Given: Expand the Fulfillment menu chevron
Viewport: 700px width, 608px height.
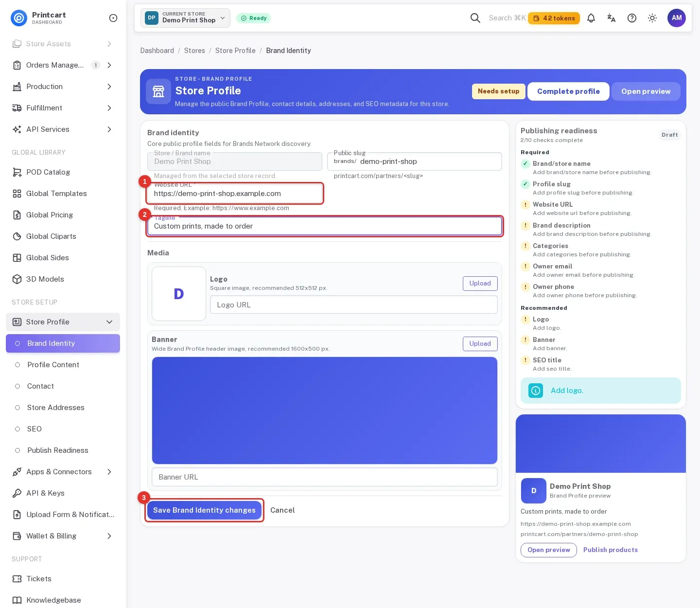Looking at the screenshot, I should click(x=109, y=108).
